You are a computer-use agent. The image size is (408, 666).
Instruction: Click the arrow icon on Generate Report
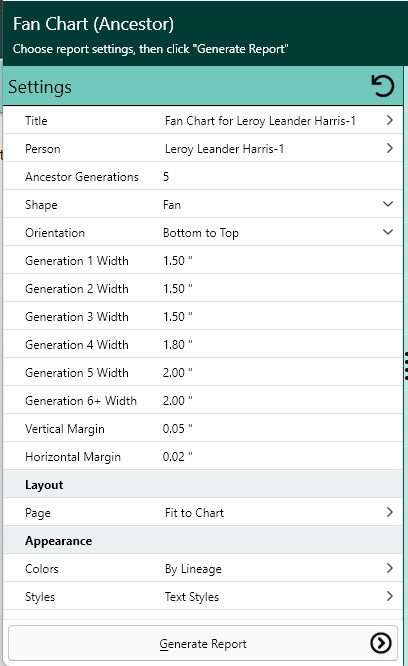coord(380,643)
